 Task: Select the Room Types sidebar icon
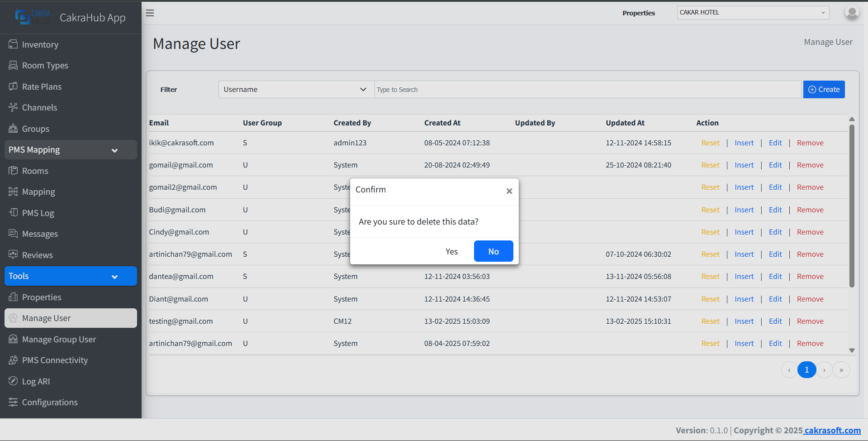(x=13, y=65)
